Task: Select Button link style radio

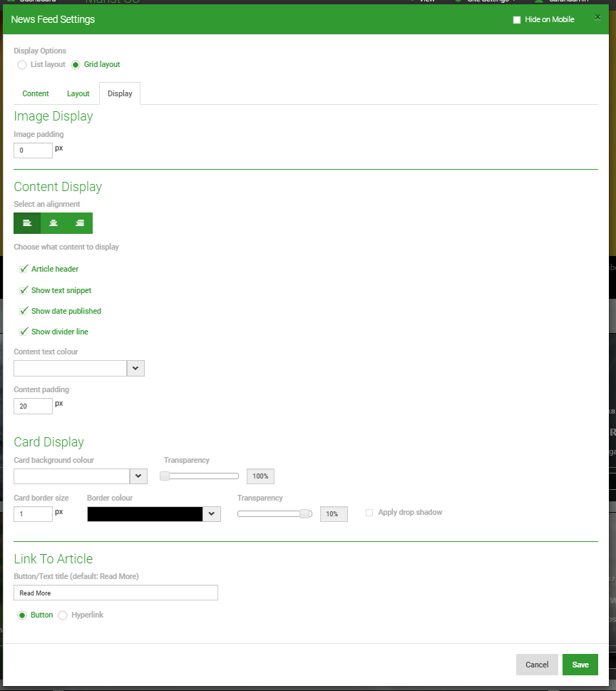Action: 22,615
